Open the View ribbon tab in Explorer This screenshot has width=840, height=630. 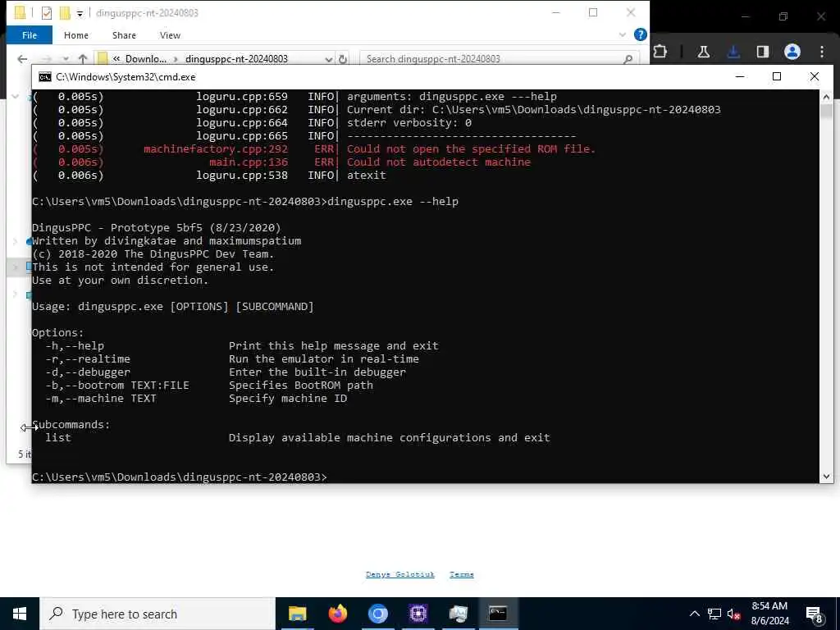coord(170,35)
